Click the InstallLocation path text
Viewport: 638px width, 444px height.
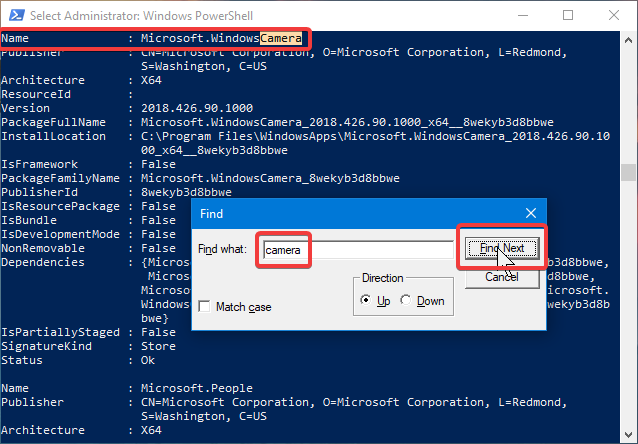[375, 143]
